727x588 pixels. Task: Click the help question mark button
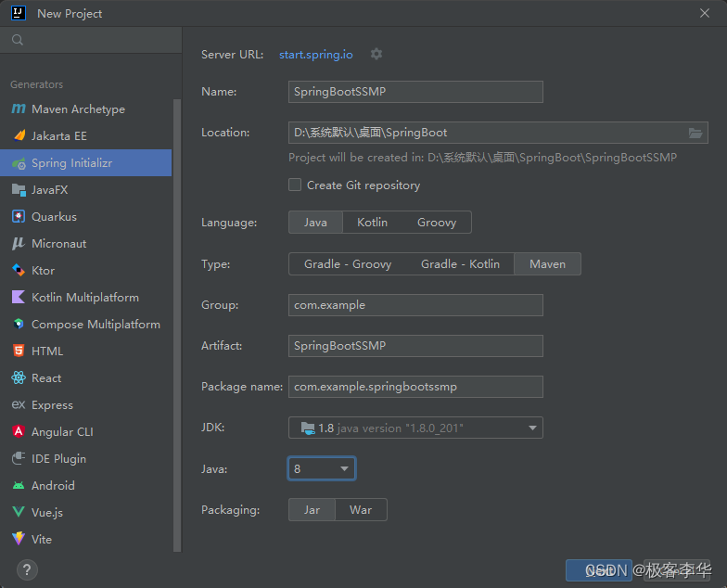(x=26, y=569)
